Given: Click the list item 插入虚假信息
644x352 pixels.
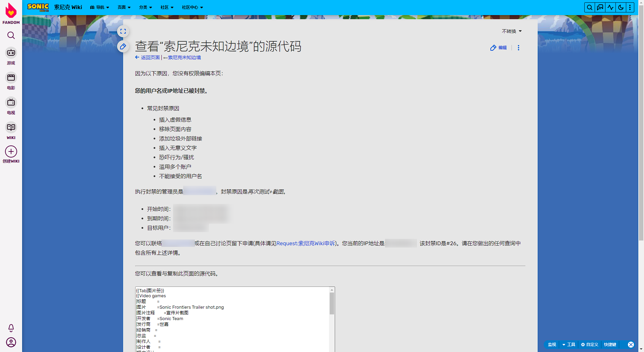Looking at the screenshot, I should tap(175, 120).
